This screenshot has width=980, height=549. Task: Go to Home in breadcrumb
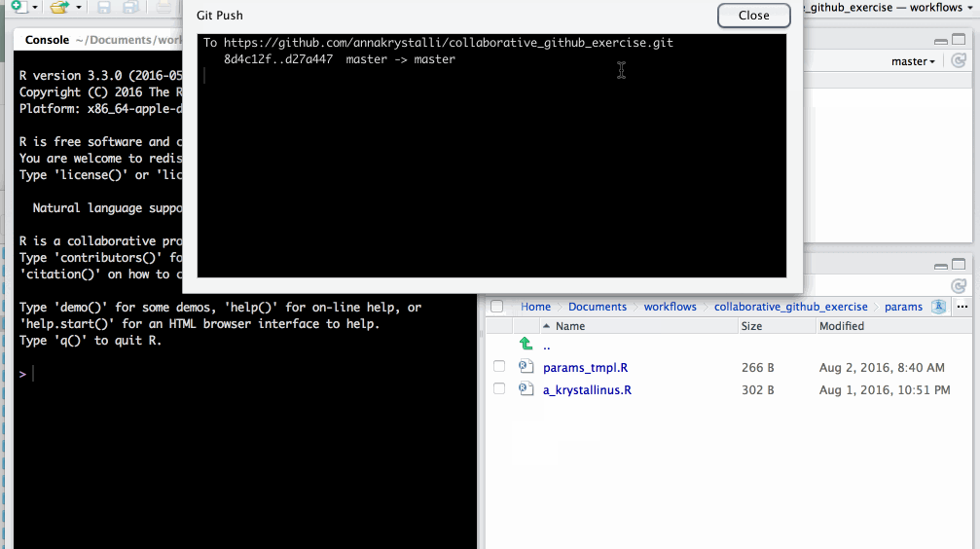(x=535, y=307)
